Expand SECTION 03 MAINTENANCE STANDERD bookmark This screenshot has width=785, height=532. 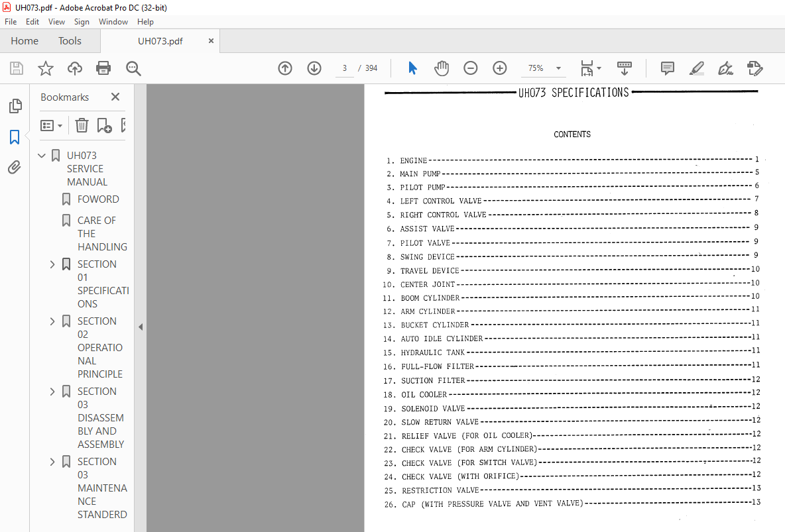tap(52, 462)
